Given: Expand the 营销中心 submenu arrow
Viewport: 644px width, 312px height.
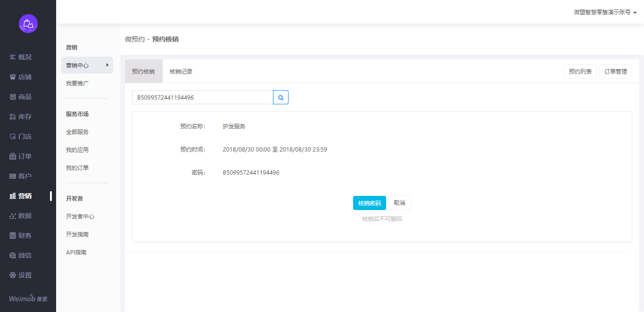Looking at the screenshot, I should 107,65.
